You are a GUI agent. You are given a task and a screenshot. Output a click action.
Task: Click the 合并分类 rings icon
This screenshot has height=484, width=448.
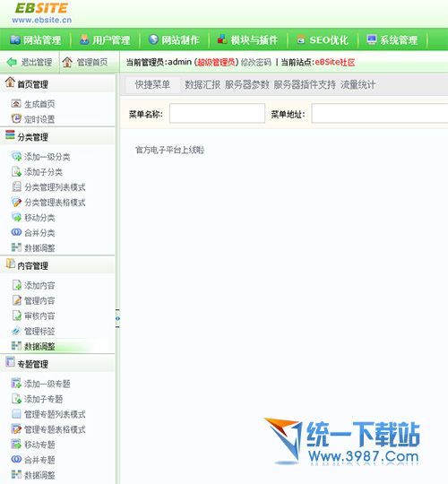pos(16,232)
